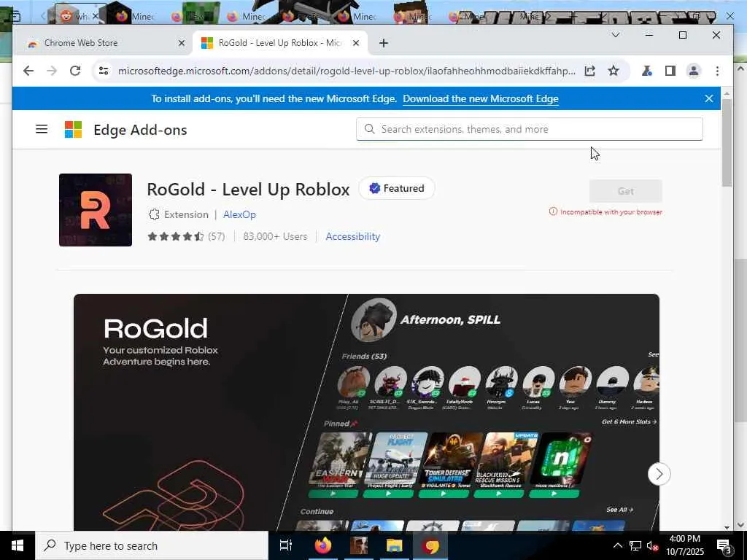The image size is (747, 560).
Task: Open the Accessibility category link
Action: [x=352, y=236]
